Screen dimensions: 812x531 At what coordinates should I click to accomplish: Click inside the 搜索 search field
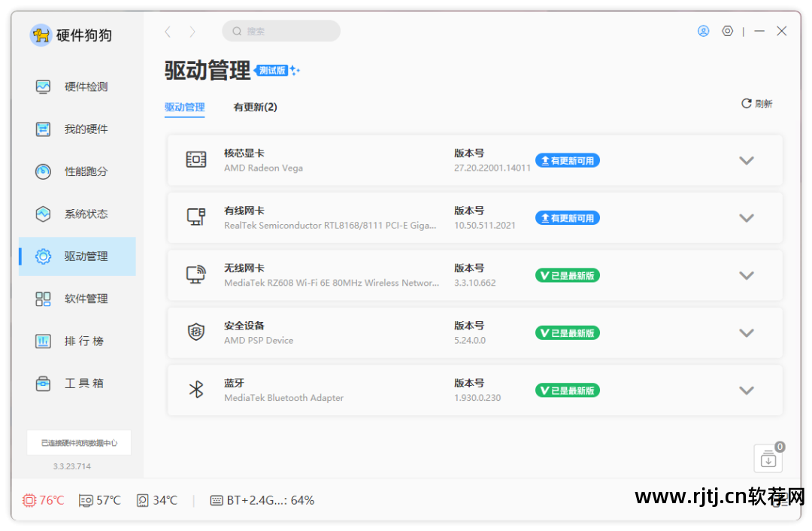pos(281,31)
